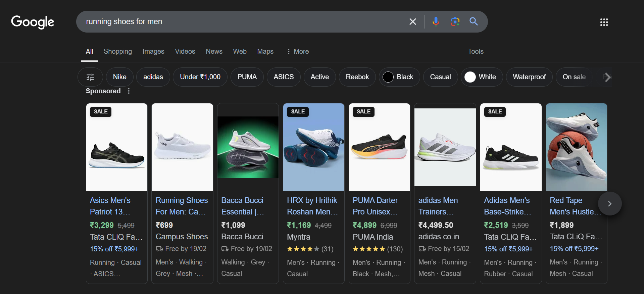Click the search query input field

point(242,21)
